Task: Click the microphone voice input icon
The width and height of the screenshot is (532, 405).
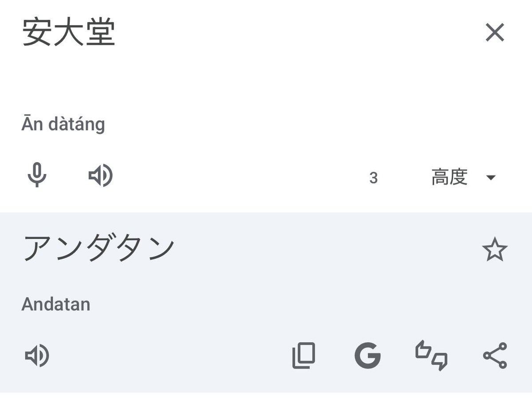Action: click(37, 175)
